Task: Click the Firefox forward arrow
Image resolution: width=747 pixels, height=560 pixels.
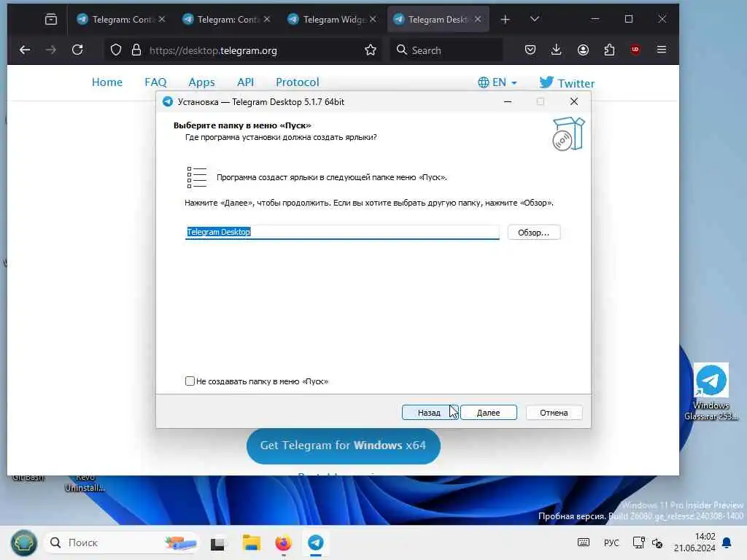Action: coord(51,50)
